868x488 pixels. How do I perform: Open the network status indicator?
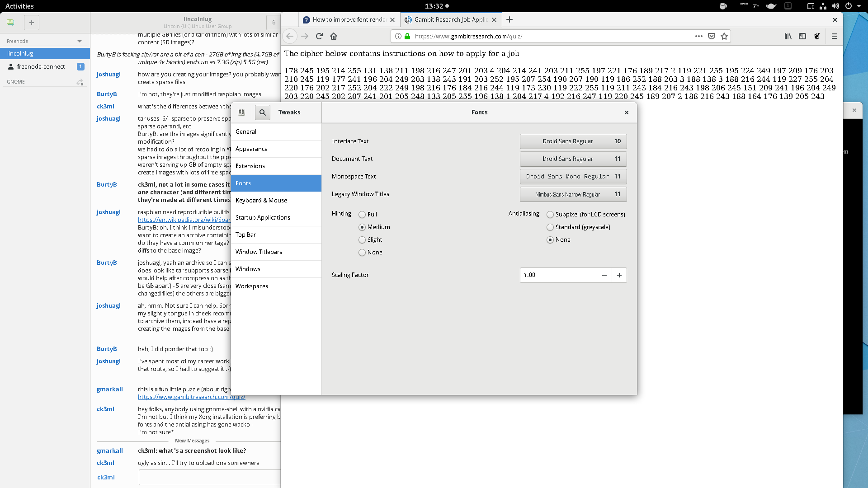pos(823,6)
